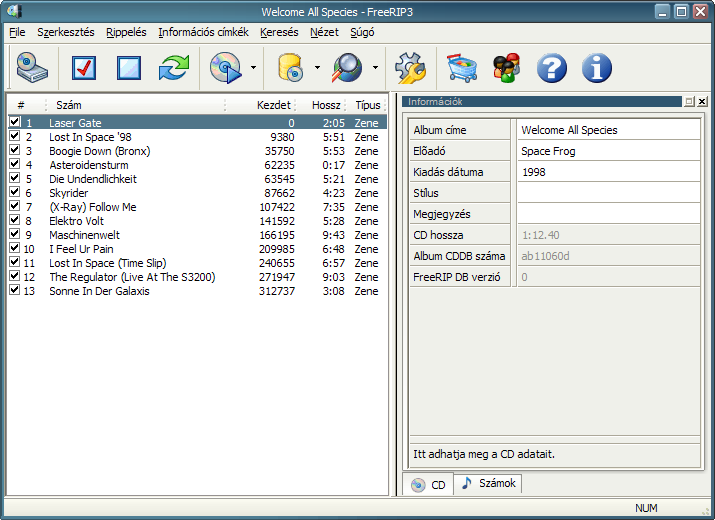Uncheck track 13 Sonne In Der Galaxis
The height and width of the screenshot is (520, 715).
coord(15,290)
